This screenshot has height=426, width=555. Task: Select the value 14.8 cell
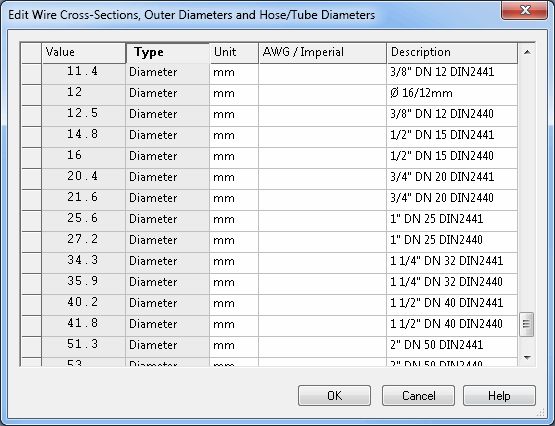tap(84, 137)
